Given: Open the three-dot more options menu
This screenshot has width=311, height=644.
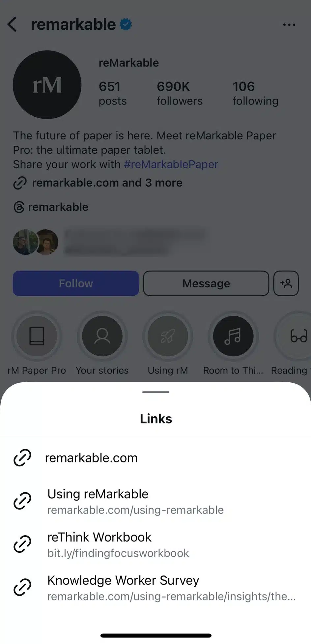Looking at the screenshot, I should (289, 25).
